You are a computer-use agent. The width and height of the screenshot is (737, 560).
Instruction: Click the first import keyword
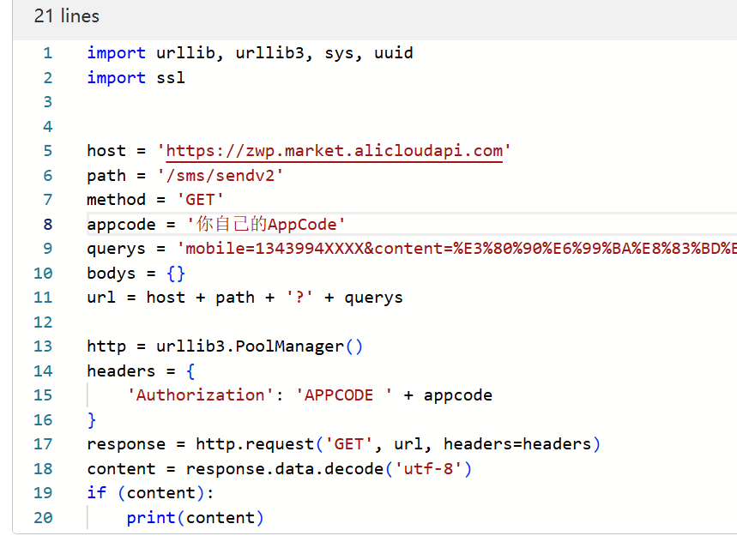click(116, 52)
